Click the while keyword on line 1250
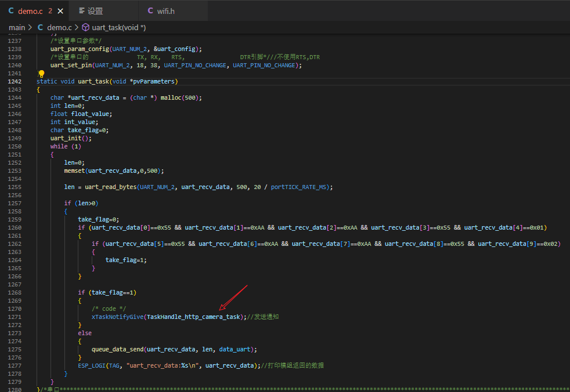 (59, 146)
